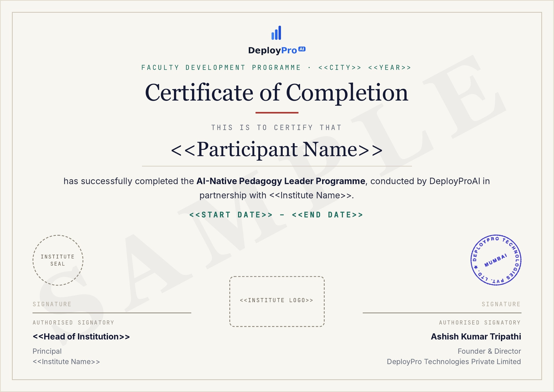554x392 pixels.
Task: Click the DeployPro AI wordmark
Action: [277, 50]
